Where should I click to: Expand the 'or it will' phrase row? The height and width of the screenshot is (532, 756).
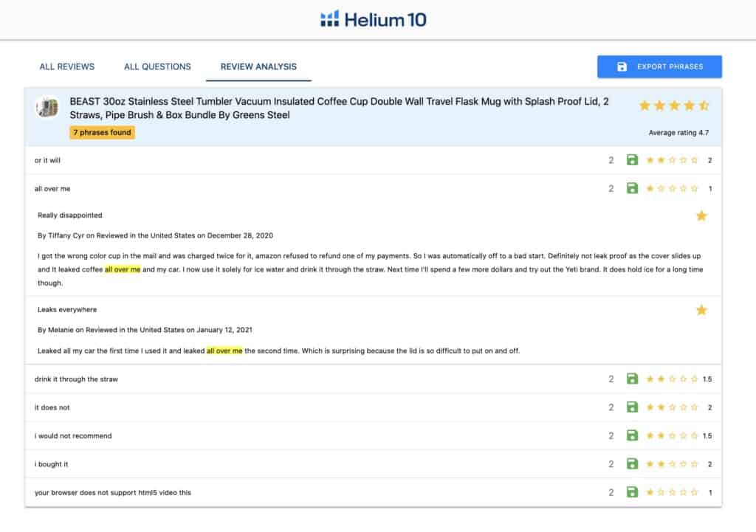click(x=373, y=160)
